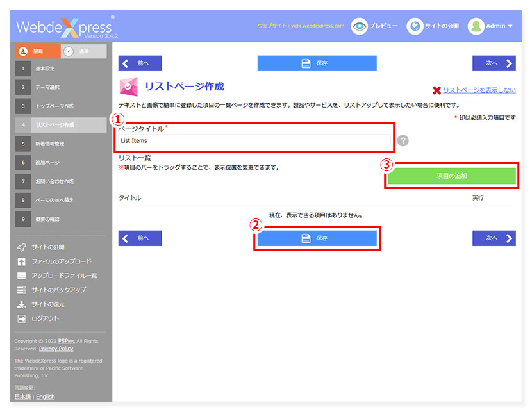Viewport: 532px width, 412px height.
Task: Click the top 保存 save button
Action: coord(317,63)
